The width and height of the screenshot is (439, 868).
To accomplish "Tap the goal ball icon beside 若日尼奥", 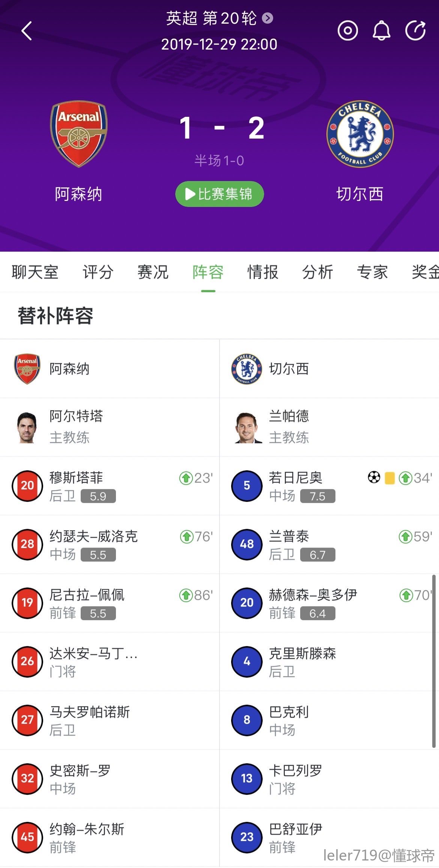I will pyautogui.click(x=374, y=478).
